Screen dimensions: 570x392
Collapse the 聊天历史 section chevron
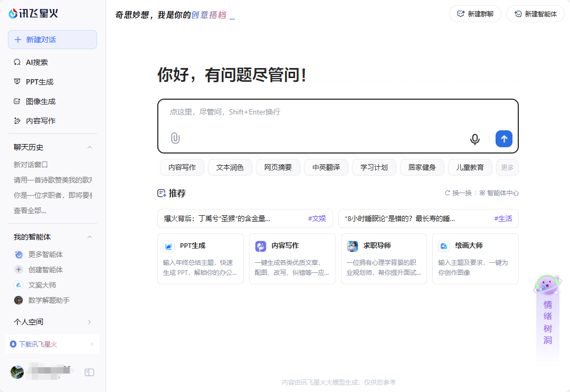(x=89, y=147)
